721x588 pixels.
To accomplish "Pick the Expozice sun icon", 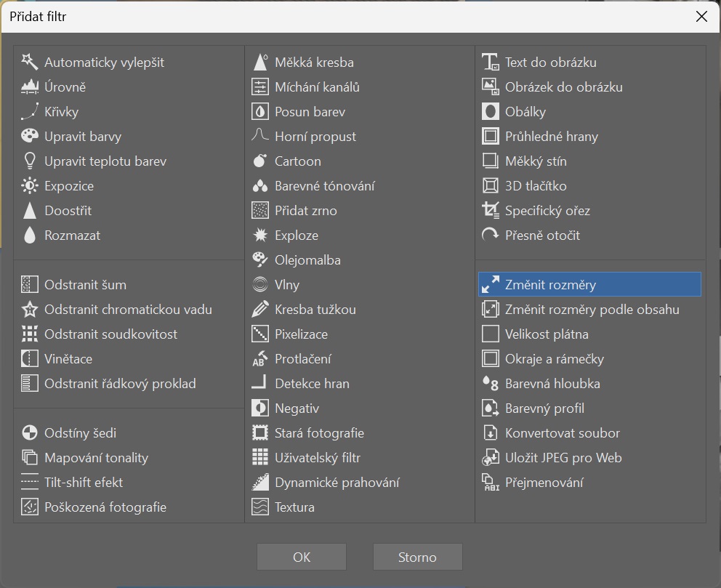I will coord(29,186).
